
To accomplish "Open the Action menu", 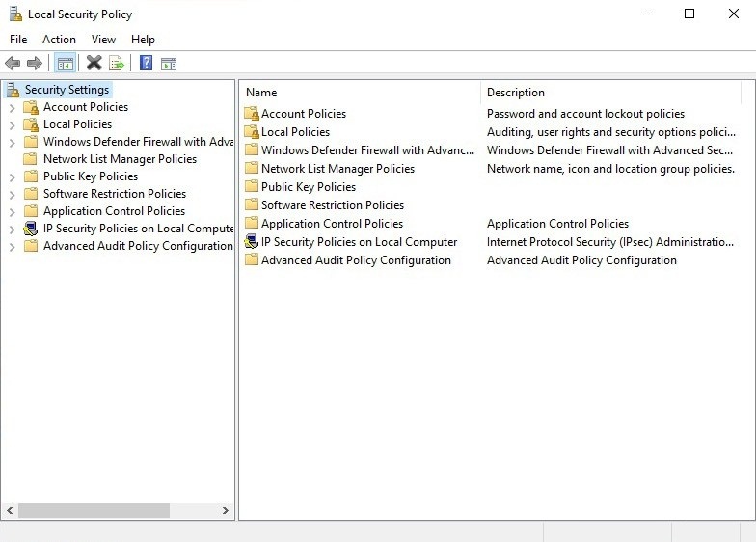I will pos(59,40).
